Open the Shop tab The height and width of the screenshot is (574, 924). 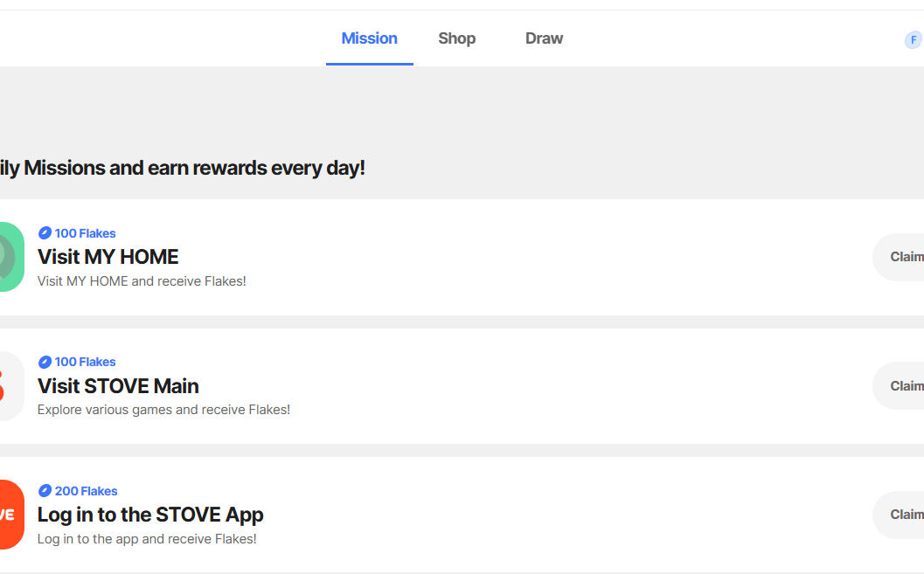(x=456, y=38)
